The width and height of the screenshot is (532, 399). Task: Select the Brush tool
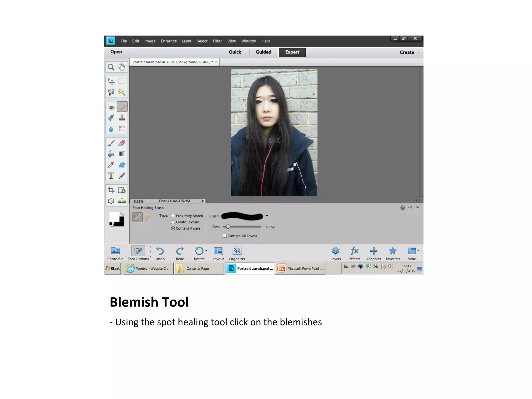pos(111,143)
